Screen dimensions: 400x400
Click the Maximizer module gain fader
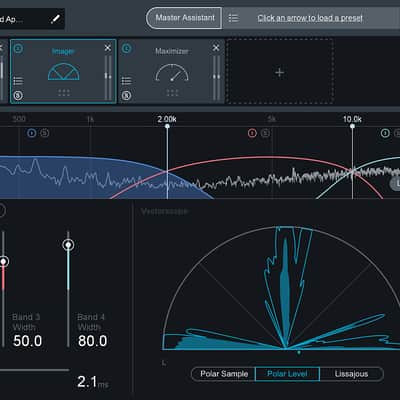tap(216, 77)
